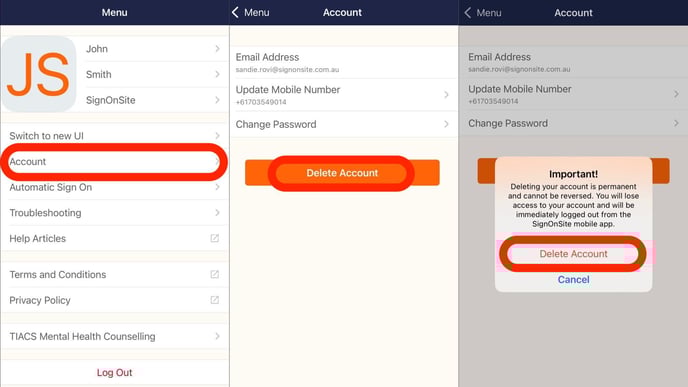This screenshot has width=688, height=387.
Task: Tap the orange Delete Account button
Action: point(342,173)
